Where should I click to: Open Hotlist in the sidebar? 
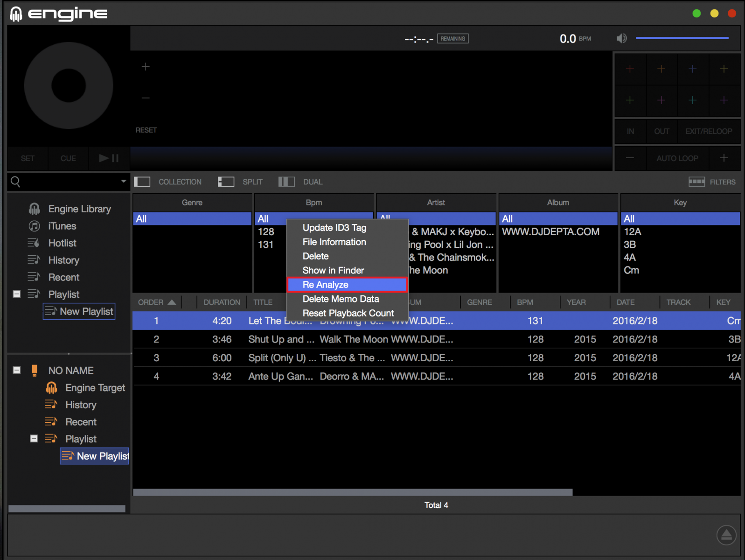(62, 243)
